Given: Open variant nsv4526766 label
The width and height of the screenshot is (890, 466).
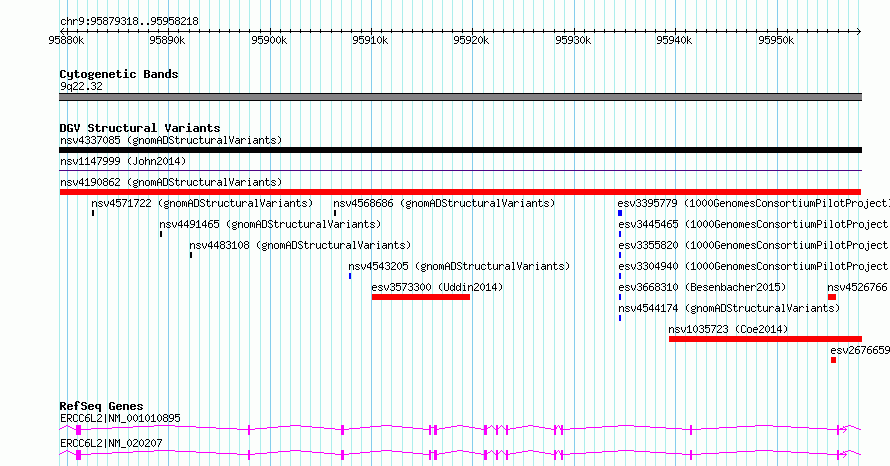Looking at the screenshot, I should point(858,287).
